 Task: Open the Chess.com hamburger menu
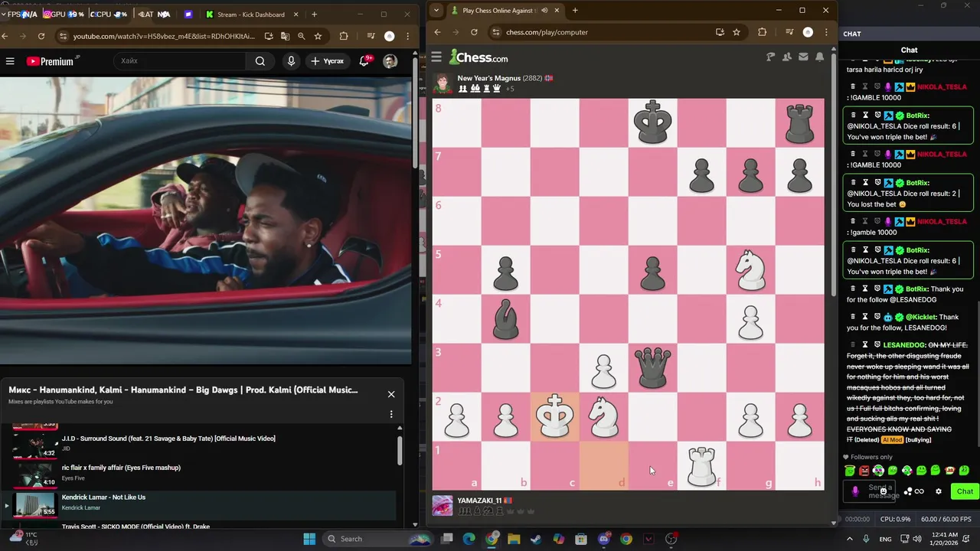coord(436,57)
